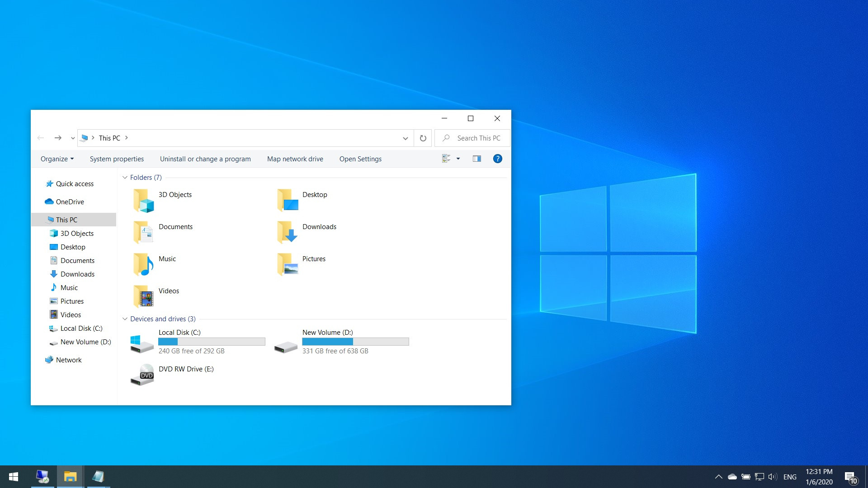Viewport: 868px width, 488px height.
Task: Open the 3D Objects folder icon
Action: [144, 201]
